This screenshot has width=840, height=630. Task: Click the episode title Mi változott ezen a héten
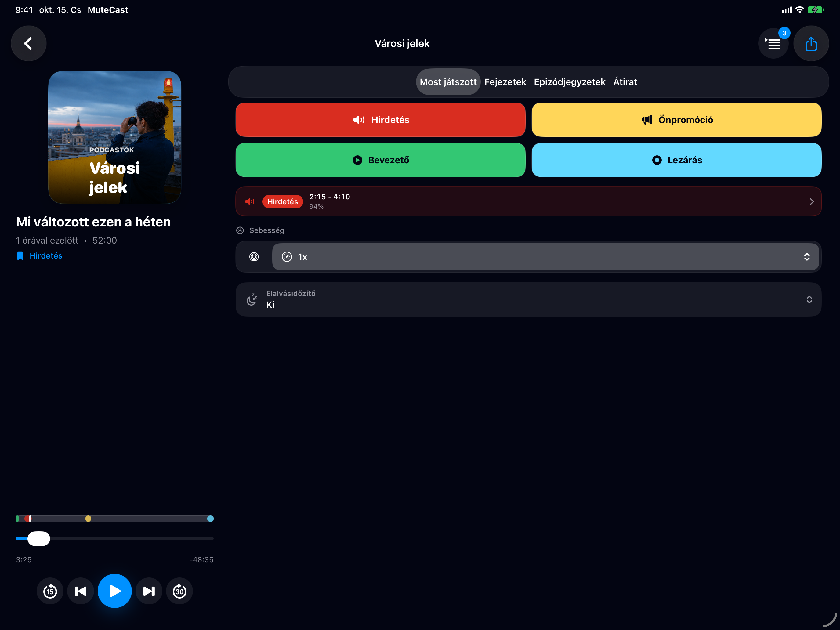93,222
